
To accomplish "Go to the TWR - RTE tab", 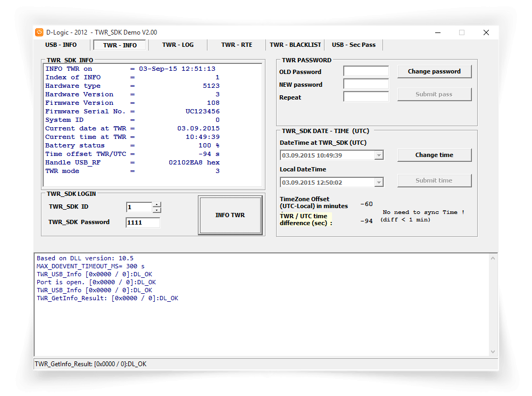I will pyautogui.click(x=237, y=45).
